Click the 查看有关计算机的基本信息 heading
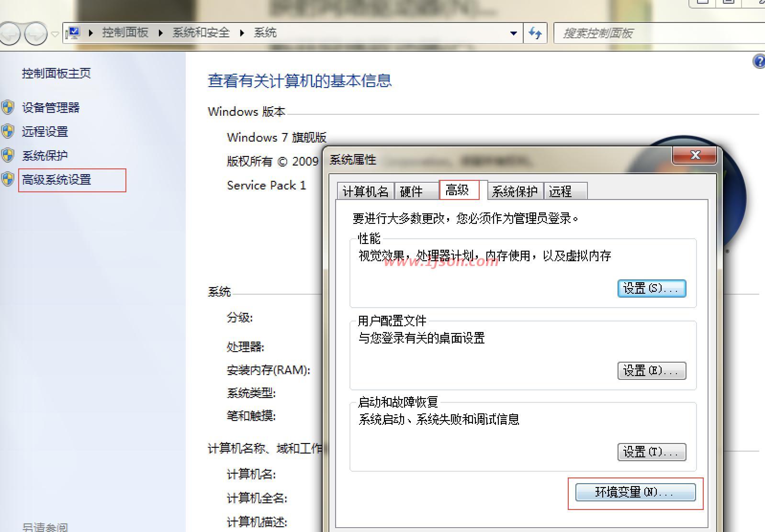Viewport: 765px width, 532px height. (300, 81)
